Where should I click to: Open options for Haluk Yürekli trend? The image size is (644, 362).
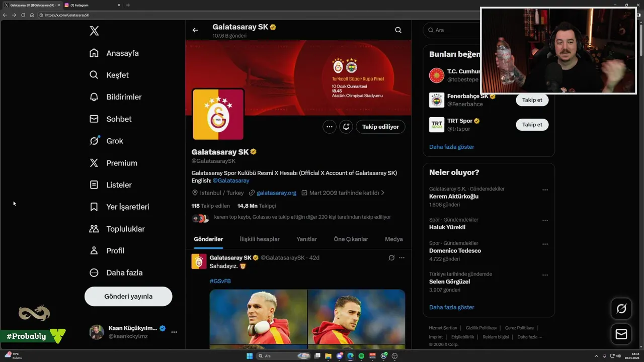[x=545, y=221]
